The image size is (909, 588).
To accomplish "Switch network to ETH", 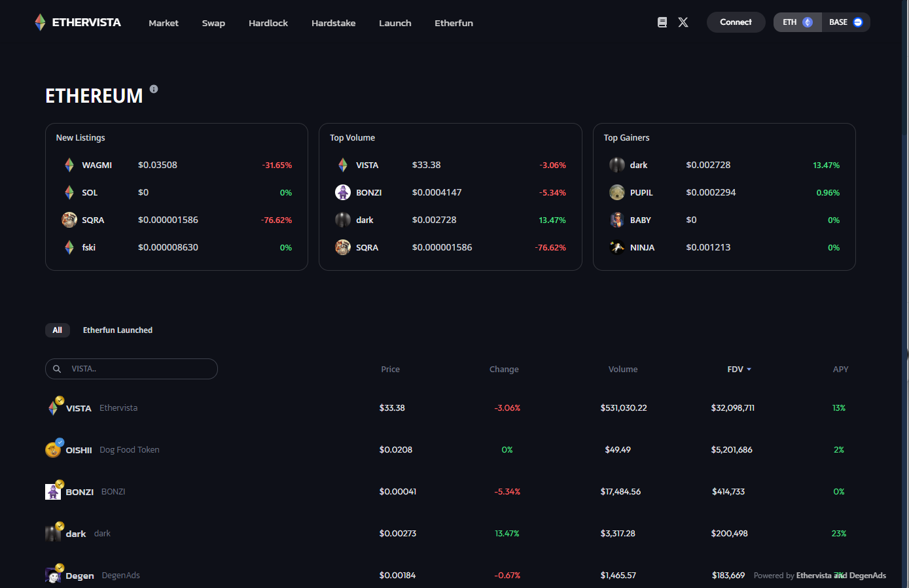I will click(797, 22).
